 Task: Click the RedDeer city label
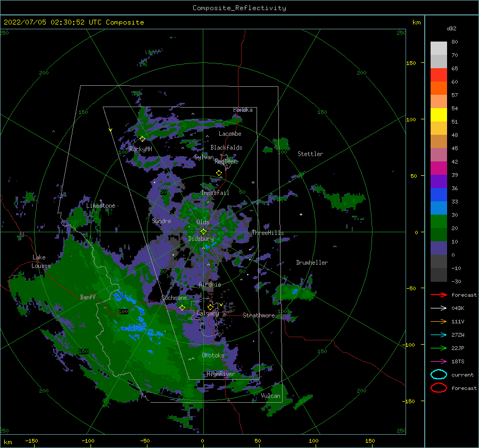pyautogui.click(x=226, y=161)
